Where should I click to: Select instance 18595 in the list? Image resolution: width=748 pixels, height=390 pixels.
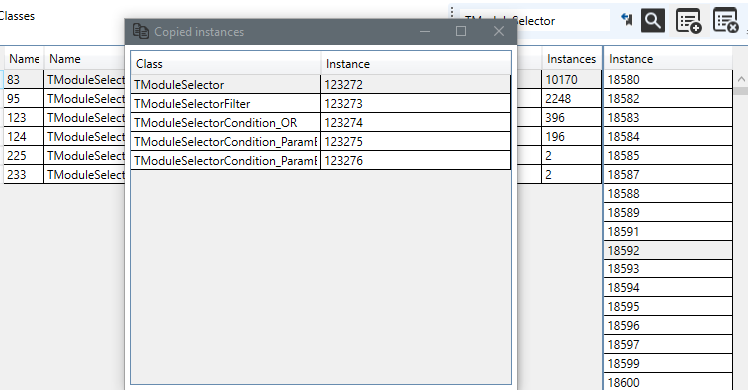pos(668,307)
